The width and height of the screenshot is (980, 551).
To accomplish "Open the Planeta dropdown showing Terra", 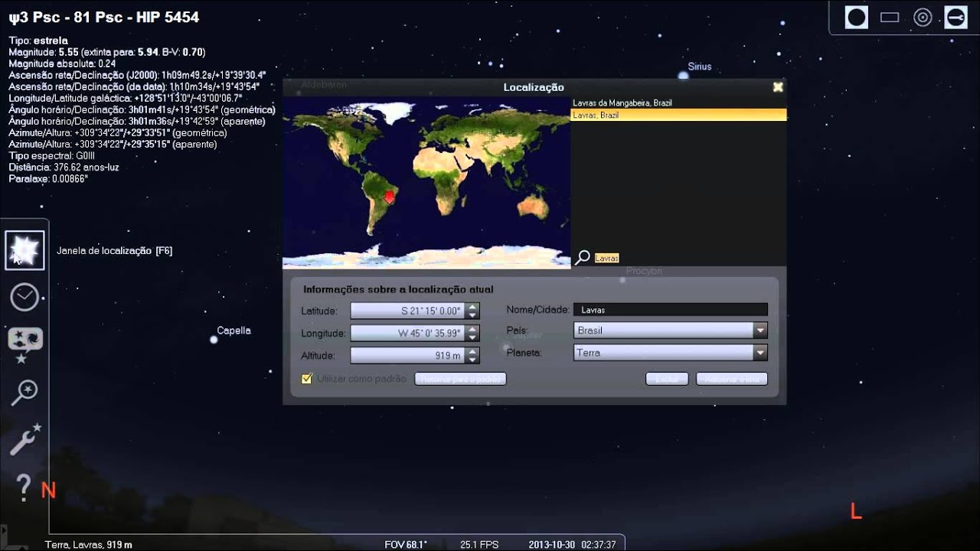I will coord(671,353).
